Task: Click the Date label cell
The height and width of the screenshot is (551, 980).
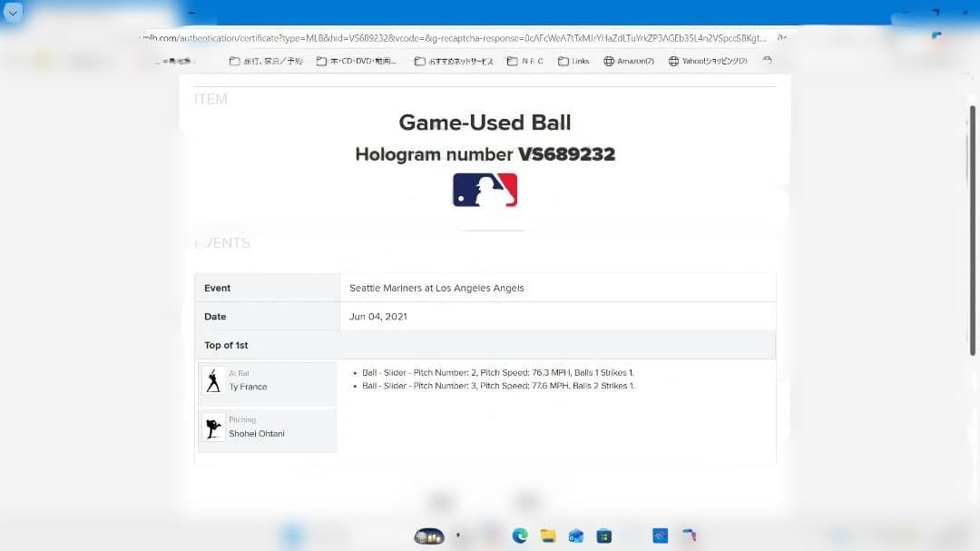Action: [268, 317]
